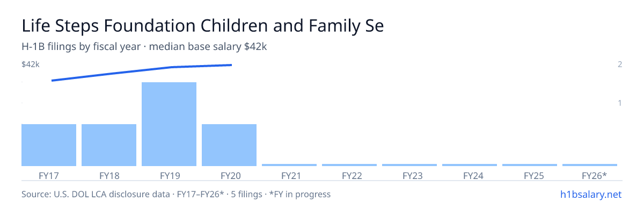
Task: Click the FY25 axis label
Action: tap(530, 176)
